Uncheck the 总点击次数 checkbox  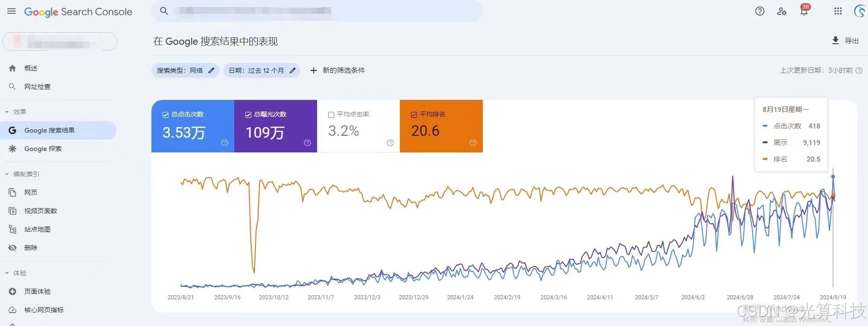click(x=165, y=115)
